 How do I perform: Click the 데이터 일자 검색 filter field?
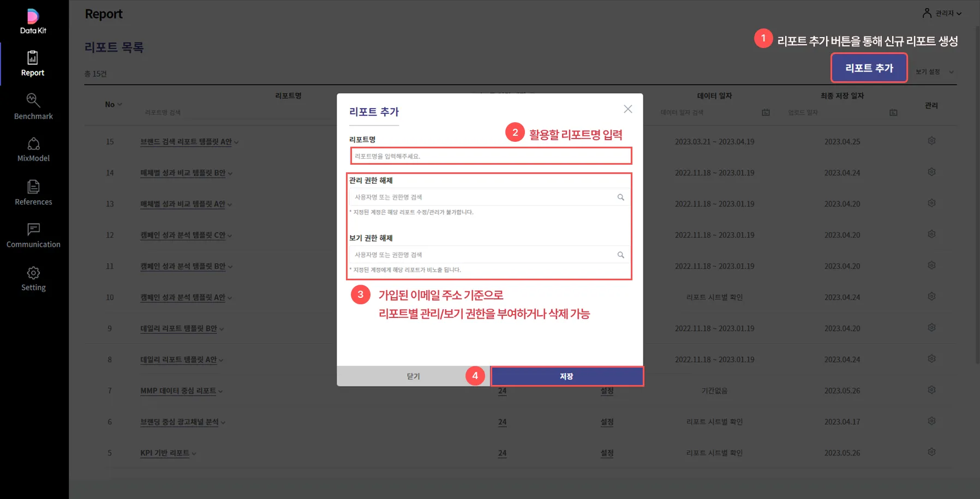[x=707, y=112]
